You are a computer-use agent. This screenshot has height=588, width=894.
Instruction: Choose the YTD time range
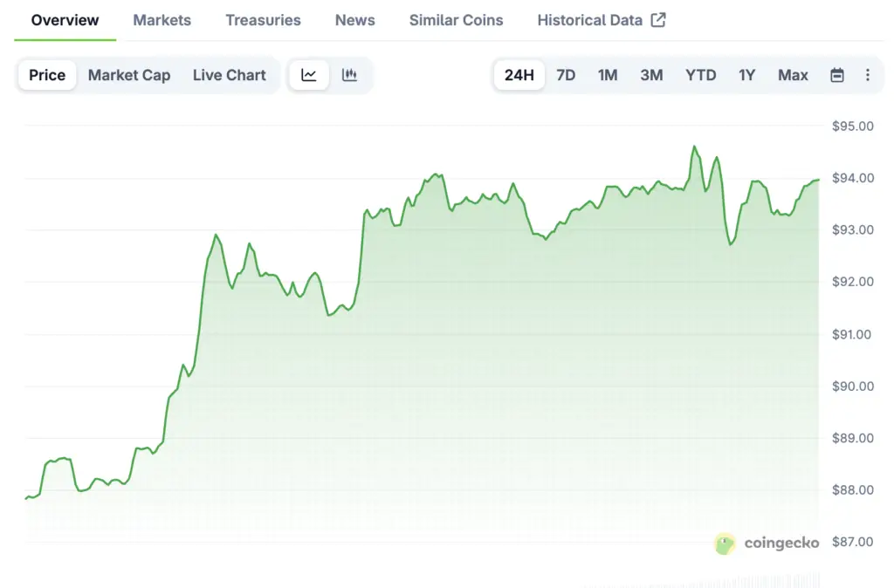click(x=700, y=75)
